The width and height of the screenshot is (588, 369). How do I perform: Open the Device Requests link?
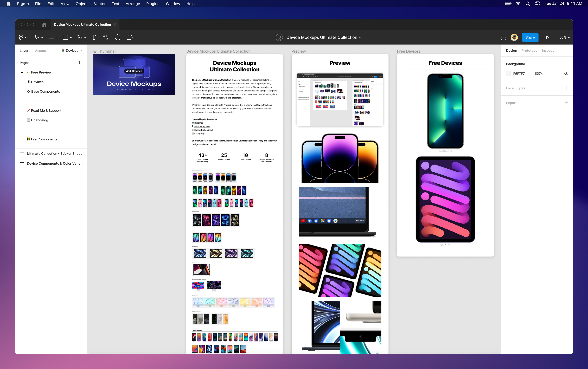202,126
